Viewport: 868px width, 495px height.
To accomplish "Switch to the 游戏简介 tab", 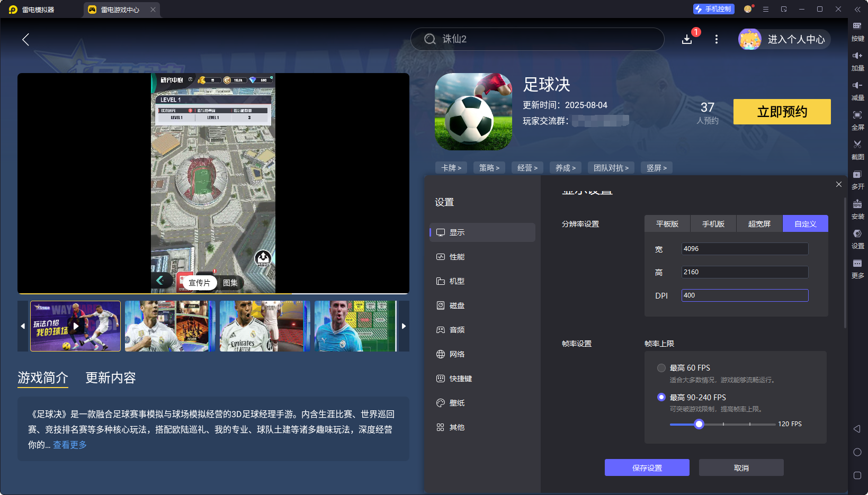I will click(43, 377).
